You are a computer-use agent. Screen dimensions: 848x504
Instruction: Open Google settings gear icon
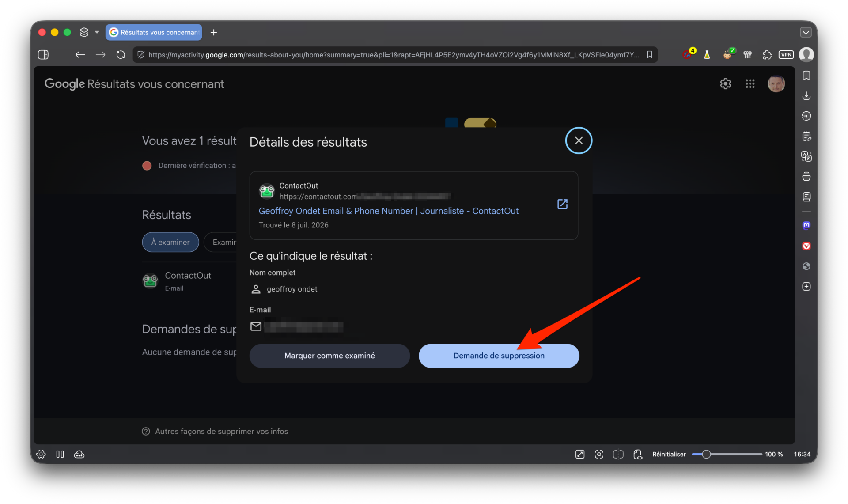point(725,84)
